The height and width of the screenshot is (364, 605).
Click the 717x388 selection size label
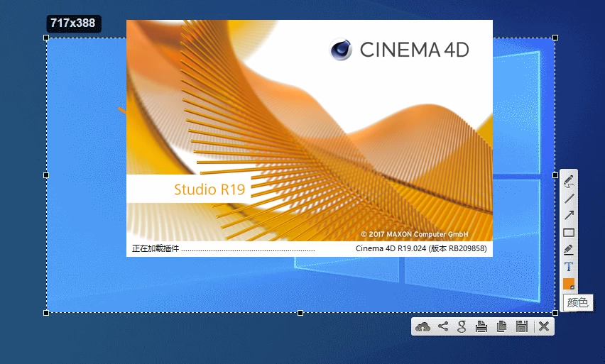point(73,23)
